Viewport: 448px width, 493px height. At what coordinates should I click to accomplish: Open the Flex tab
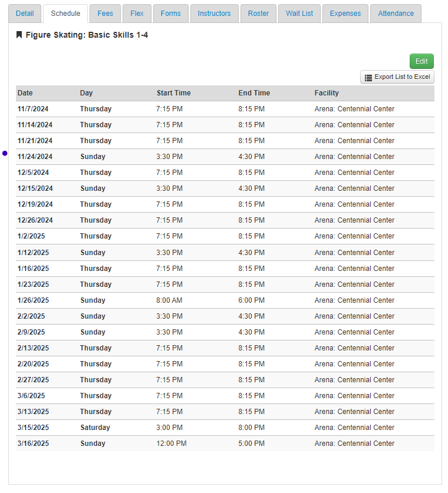coord(137,14)
